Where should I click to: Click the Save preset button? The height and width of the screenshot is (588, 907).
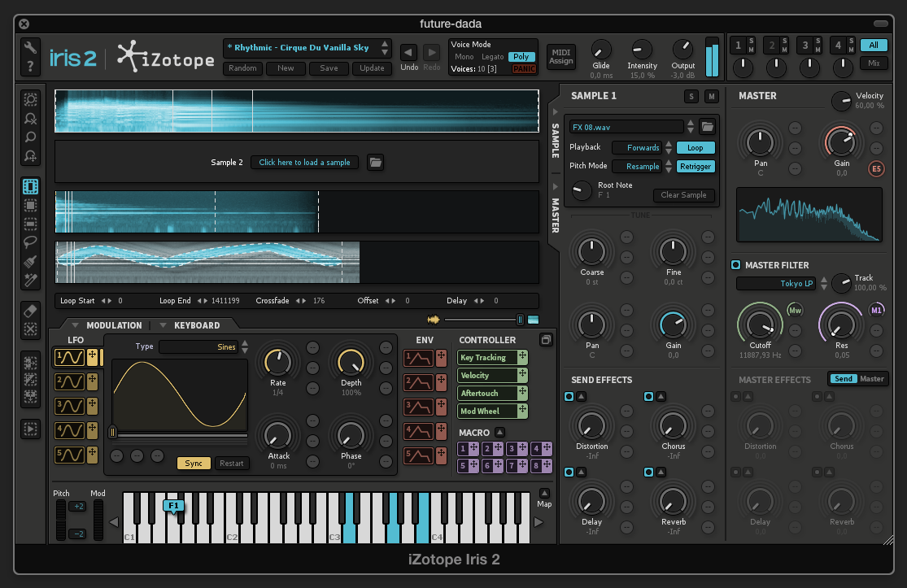point(329,68)
